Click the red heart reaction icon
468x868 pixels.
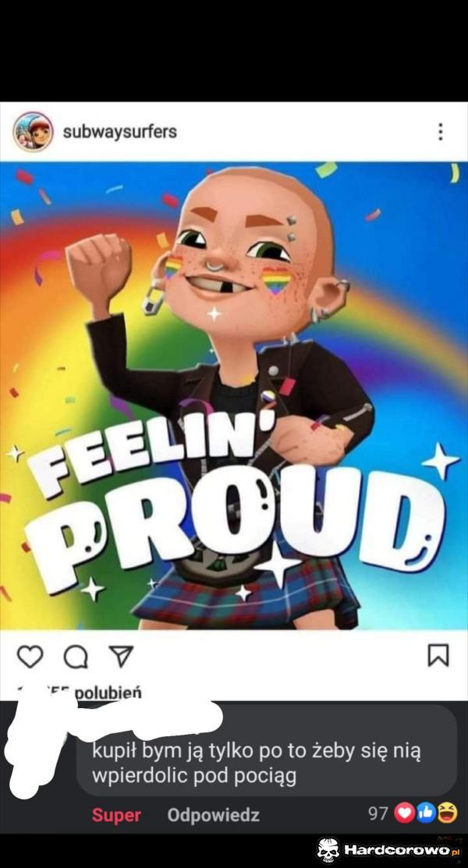(404, 813)
